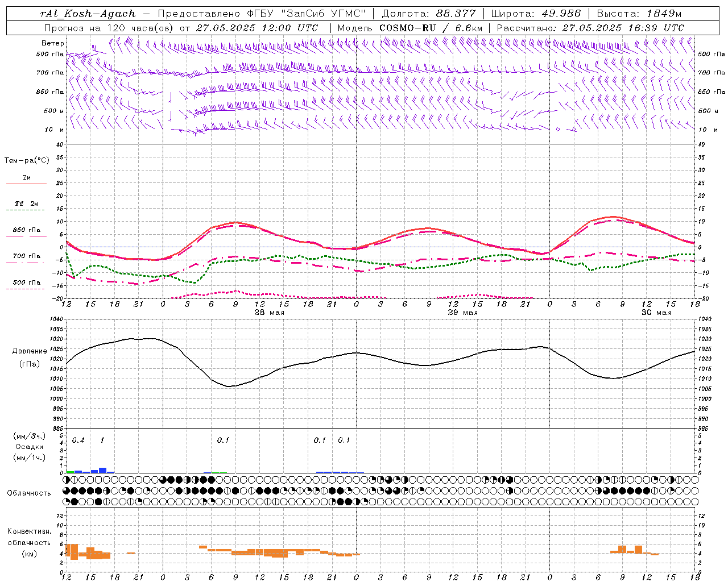
Task: Click the 850 гПа temperature legend entry
Action: pos(26,230)
